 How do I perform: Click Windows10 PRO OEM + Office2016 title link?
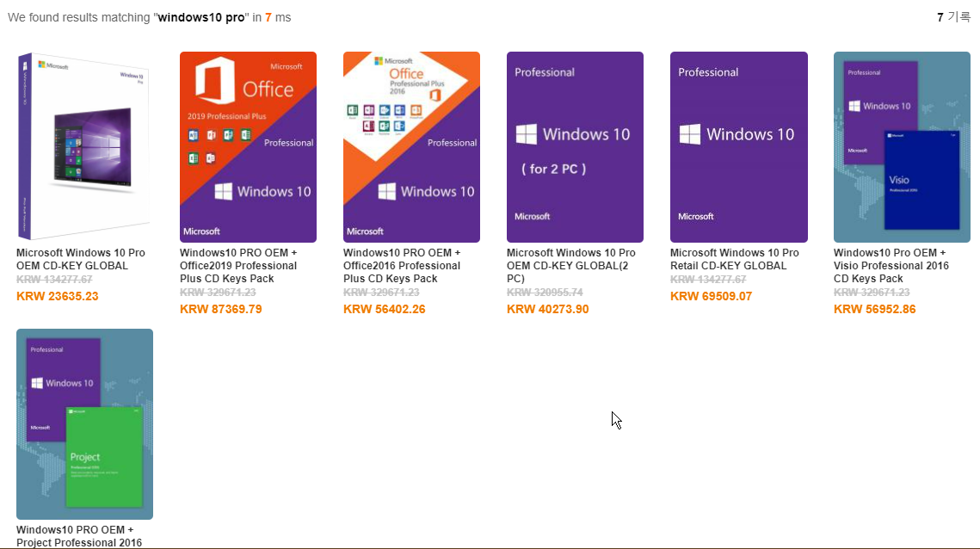pos(402,266)
